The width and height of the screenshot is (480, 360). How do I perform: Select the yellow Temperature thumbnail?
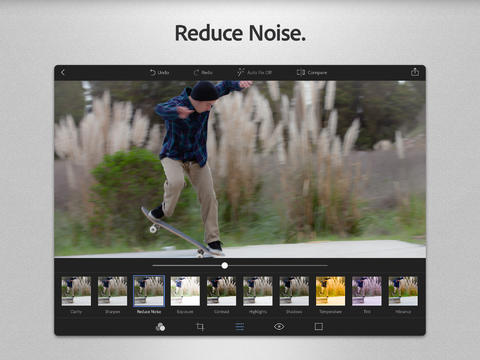[330, 291]
